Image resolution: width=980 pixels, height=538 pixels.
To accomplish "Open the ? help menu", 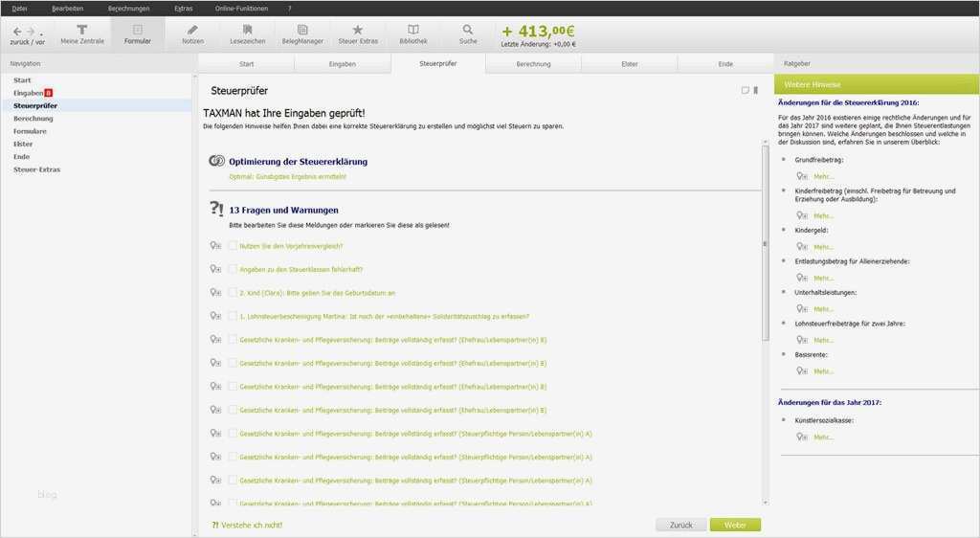I will (289, 9).
